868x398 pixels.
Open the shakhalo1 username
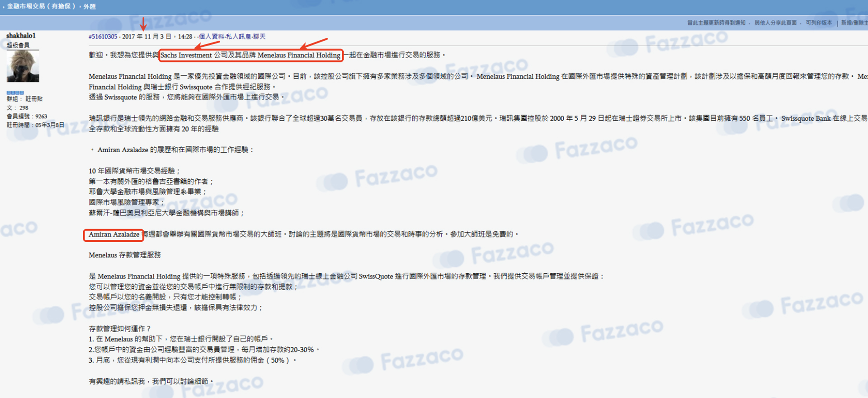point(21,35)
